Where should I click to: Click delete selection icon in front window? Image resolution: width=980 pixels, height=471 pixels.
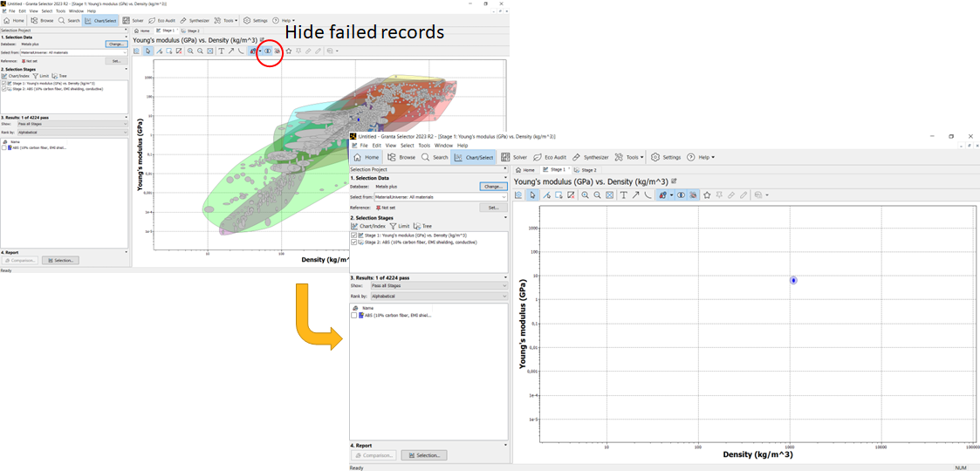(x=571, y=195)
